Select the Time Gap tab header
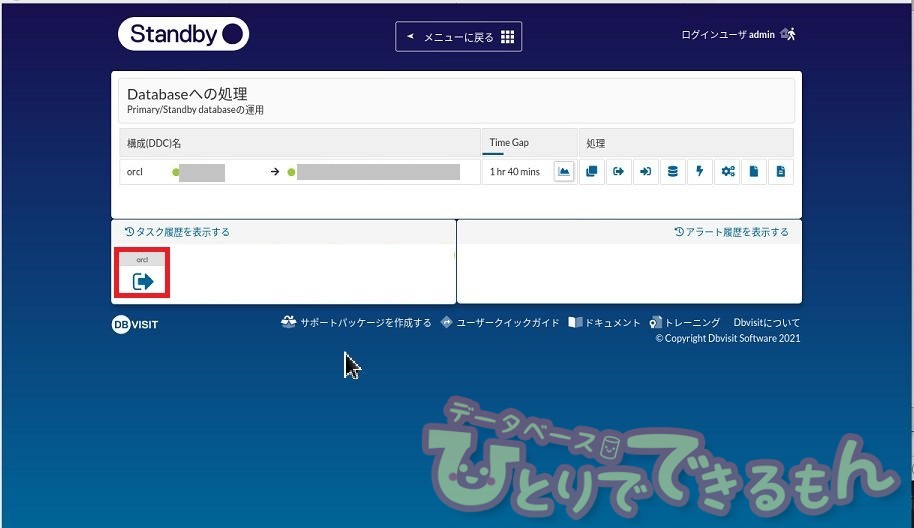 [x=509, y=143]
